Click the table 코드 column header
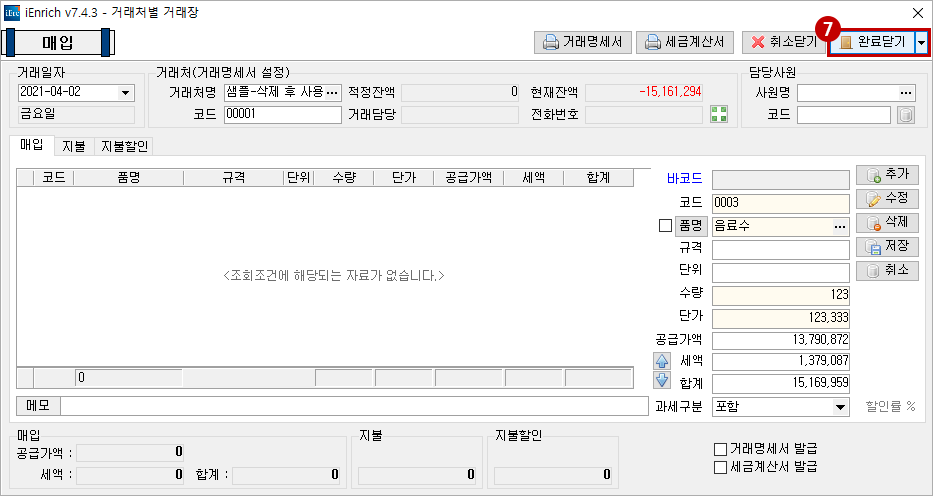 click(x=54, y=177)
